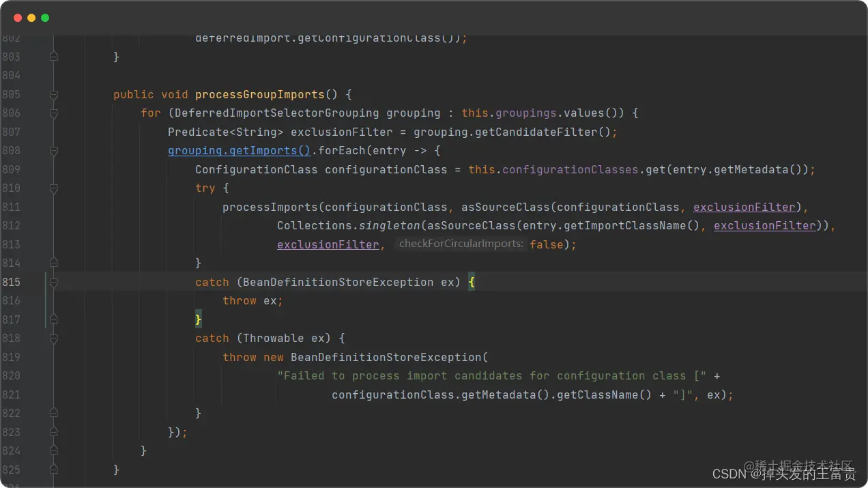Click the yellow minimize window button
The width and height of the screenshot is (868, 488).
click(31, 18)
